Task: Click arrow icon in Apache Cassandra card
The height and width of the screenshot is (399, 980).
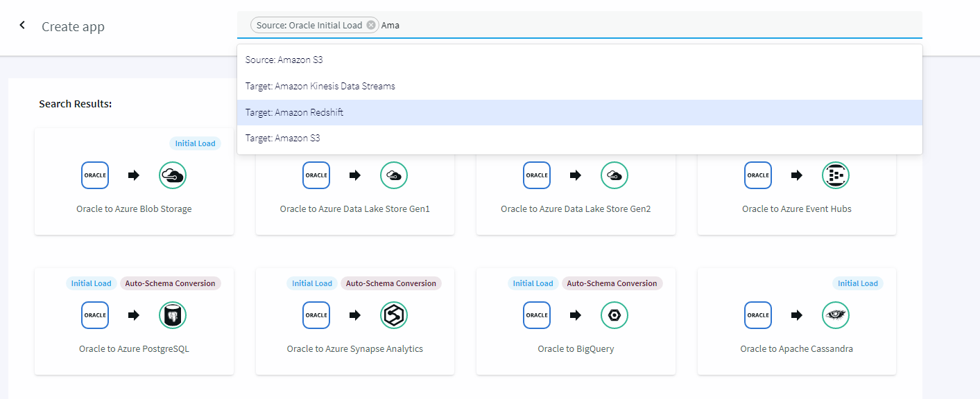Action: coord(797,315)
